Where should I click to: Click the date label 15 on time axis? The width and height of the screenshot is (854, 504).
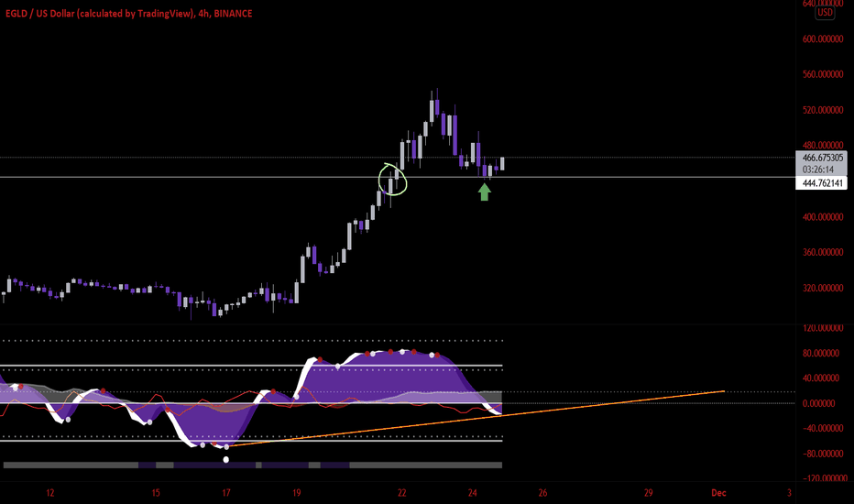pos(156,493)
